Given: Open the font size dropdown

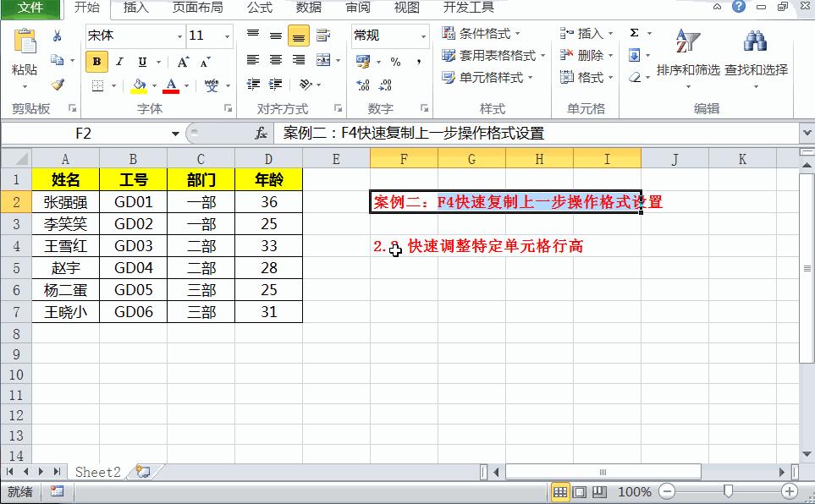Looking at the screenshot, I should [225, 36].
